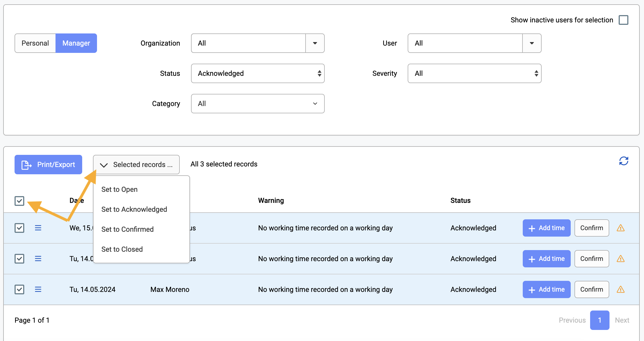
Task: Open row menu for We, 15 record
Action: point(38,228)
